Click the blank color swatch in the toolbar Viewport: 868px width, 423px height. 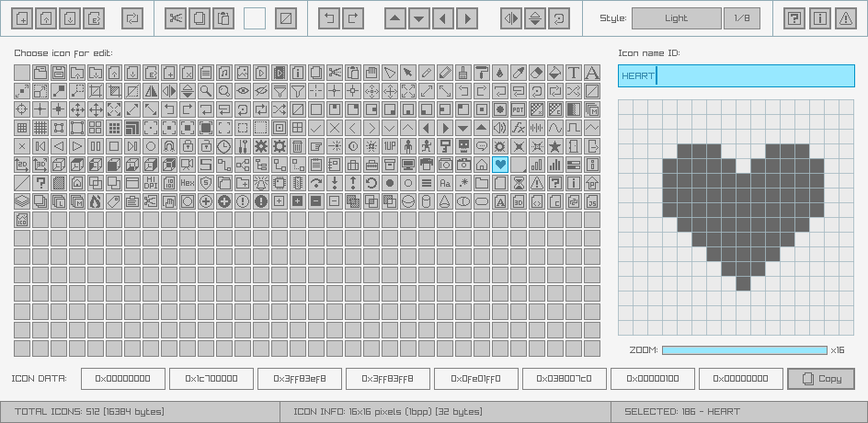255,18
